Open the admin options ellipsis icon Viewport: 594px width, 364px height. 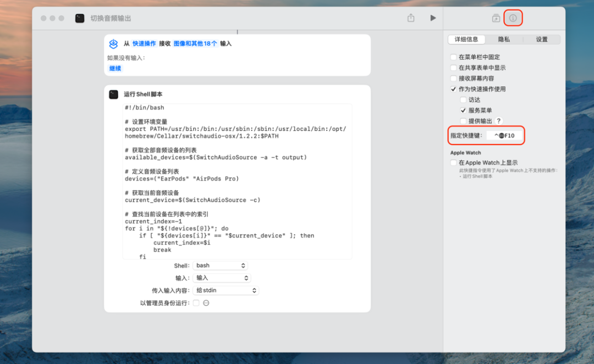pos(206,303)
